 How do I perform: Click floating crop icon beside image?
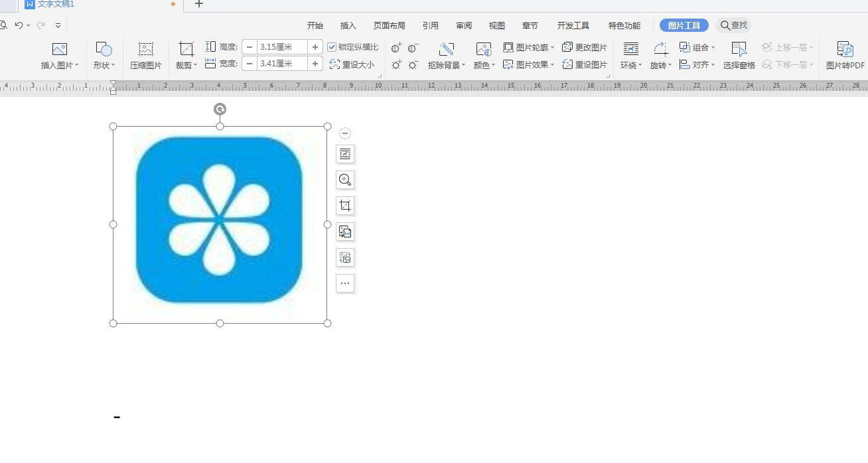[345, 206]
